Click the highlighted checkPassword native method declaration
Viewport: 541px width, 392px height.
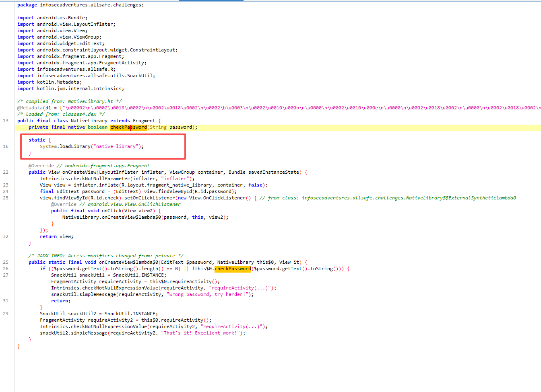click(128, 127)
